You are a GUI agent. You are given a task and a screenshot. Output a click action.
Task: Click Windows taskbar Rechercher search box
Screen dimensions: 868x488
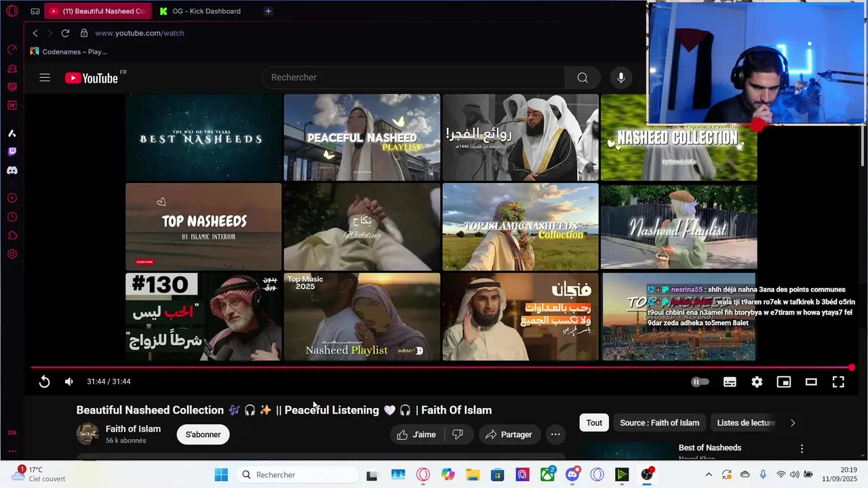pyautogui.click(x=296, y=474)
